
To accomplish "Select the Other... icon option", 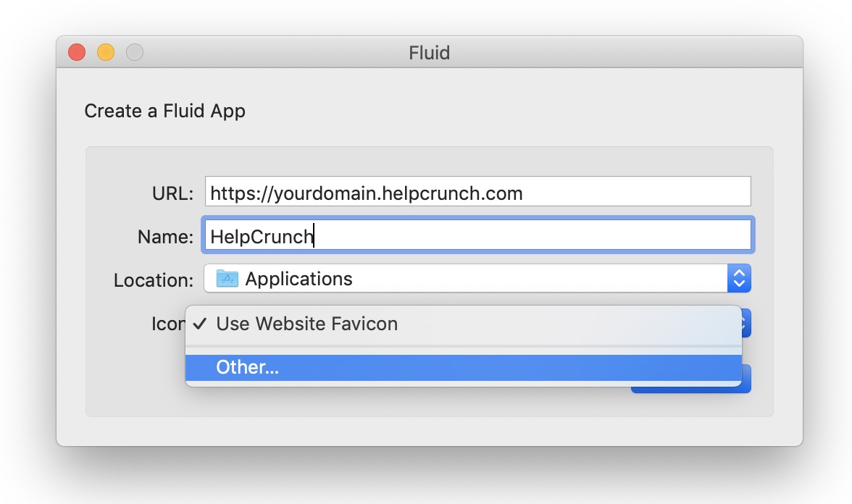I will tap(464, 368).
